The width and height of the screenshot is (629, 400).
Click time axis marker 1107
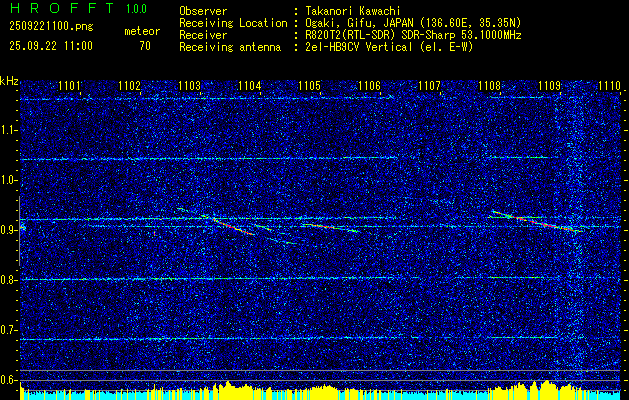[429, 86]
